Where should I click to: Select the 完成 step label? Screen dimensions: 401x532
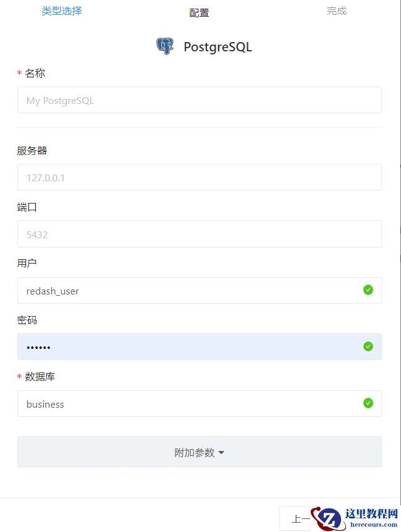[x=336, y=11]
